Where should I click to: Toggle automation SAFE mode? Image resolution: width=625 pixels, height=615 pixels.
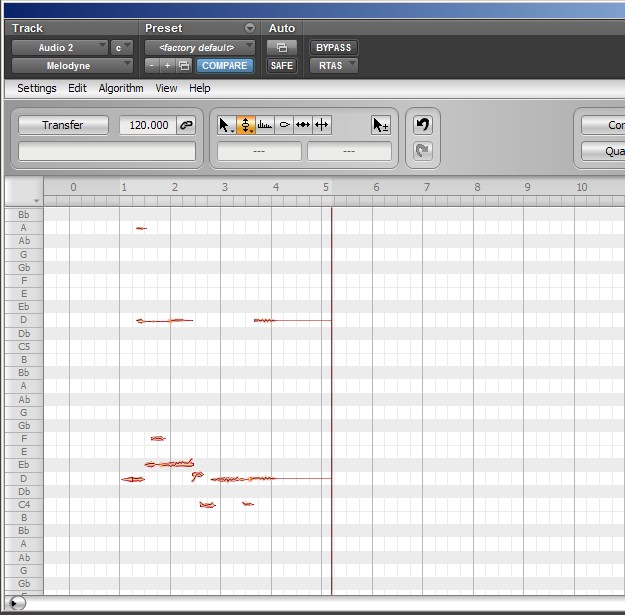pos(282,65)
